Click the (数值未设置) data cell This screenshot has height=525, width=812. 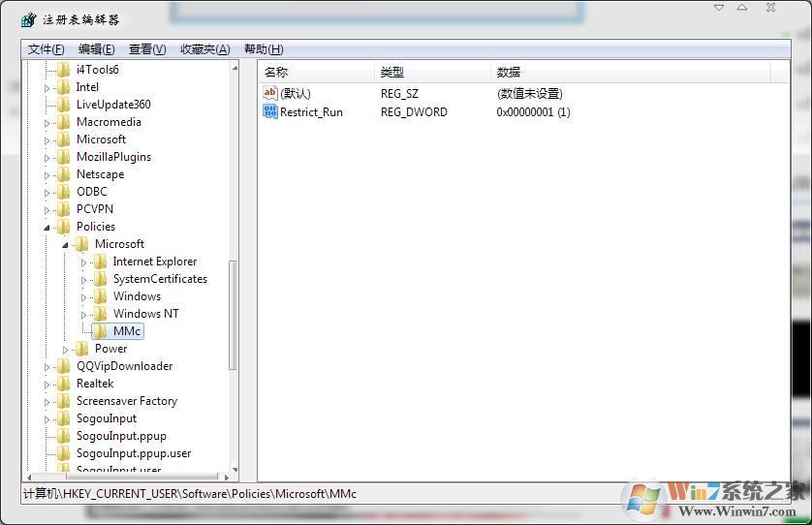(529, 94)
